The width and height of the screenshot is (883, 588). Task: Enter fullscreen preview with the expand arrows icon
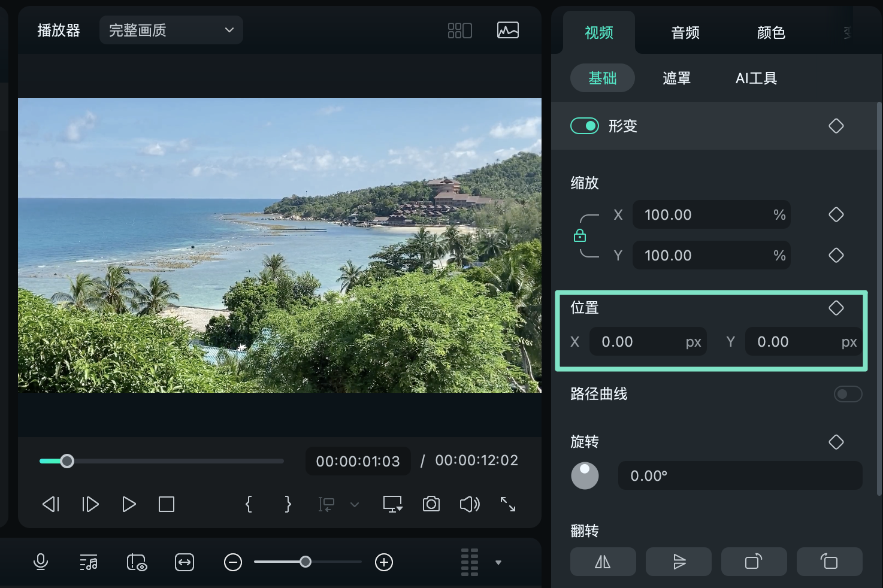508,504
